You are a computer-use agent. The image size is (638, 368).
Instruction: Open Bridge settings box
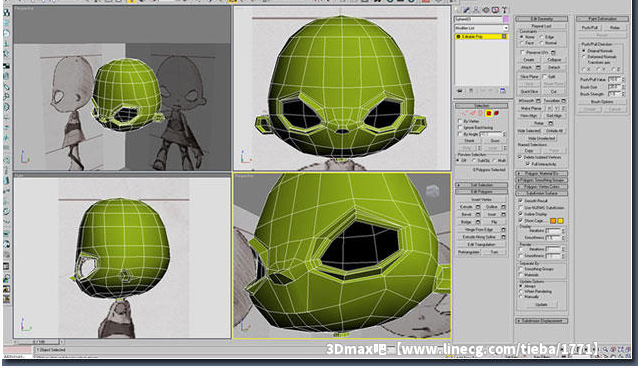click(478, 222)
